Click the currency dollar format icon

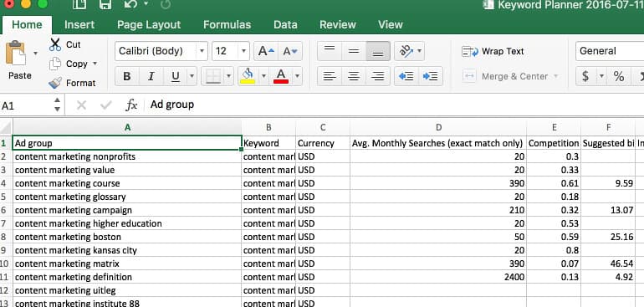(x=586, y=76)
